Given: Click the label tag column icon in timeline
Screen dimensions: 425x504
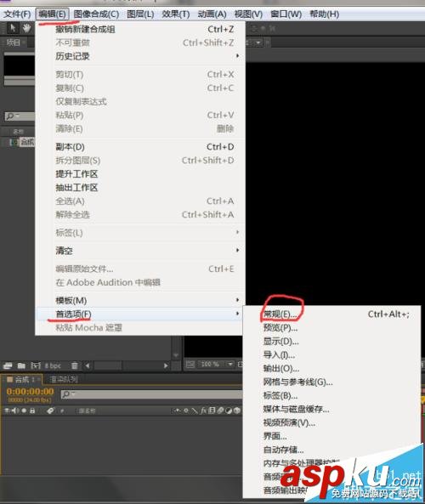Looking at the screenshot, I should (x=50, y=411).
